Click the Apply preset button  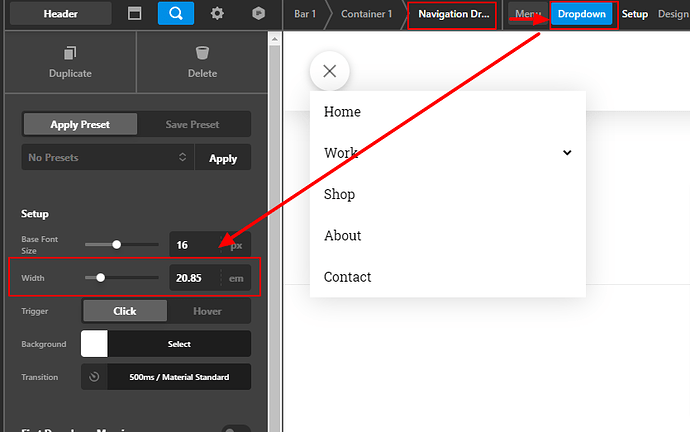tap(223, 158)
